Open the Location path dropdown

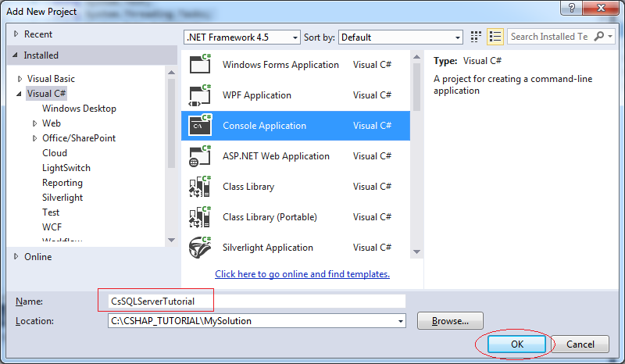[401, 321]
